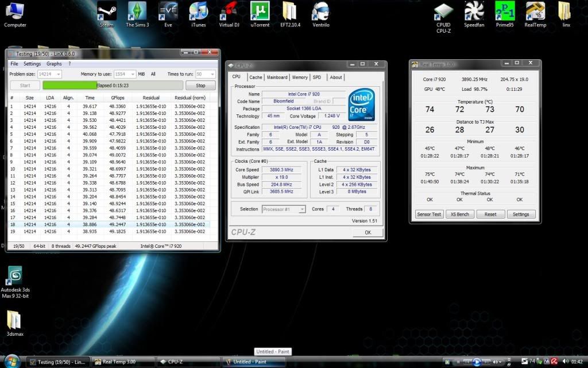This screenshot has width=588, height=368.
Task: Launch The Sims 3 desktop icon
Action: click(x=137, y=11)
